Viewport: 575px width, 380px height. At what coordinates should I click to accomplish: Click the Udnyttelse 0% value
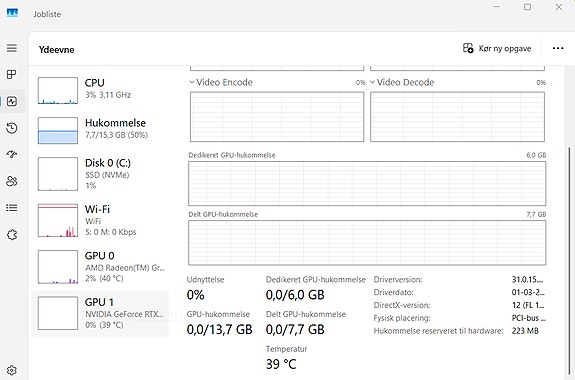195,295
